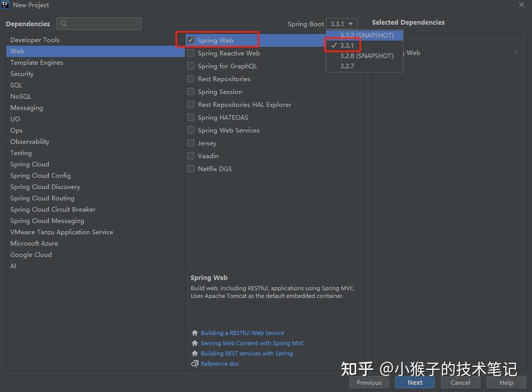Click the Next button

415,382
